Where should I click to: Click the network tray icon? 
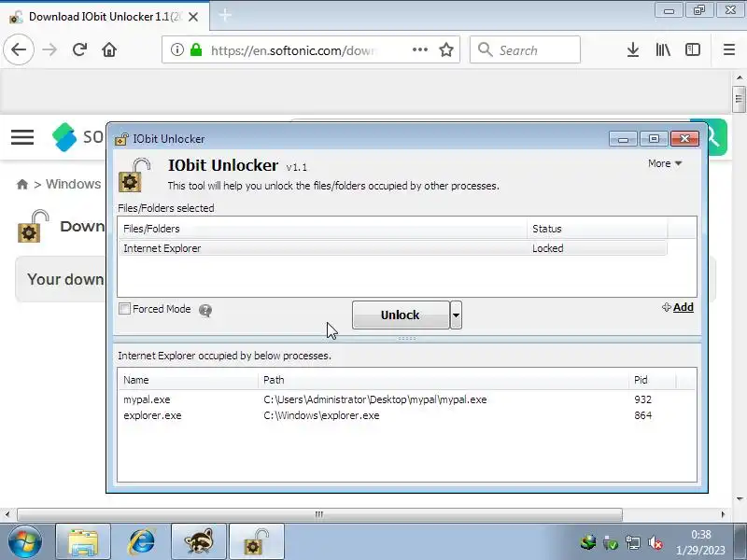[633, 542]
